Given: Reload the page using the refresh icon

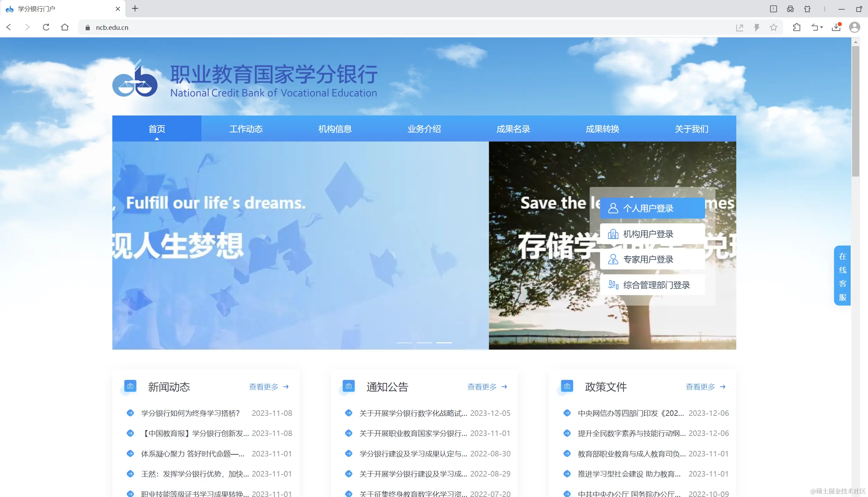Looking at the screenshot, I should coord(46,27).
